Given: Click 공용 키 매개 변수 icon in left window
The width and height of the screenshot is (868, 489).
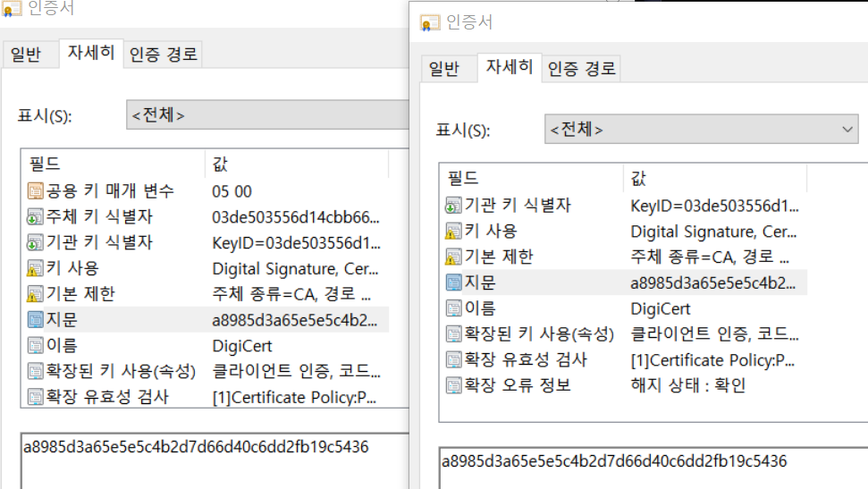Looking at the screenshot, I should (35, 191).
